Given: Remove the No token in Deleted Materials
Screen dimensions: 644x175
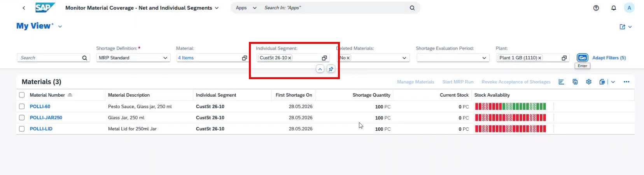Looking at the screenshot, I should (x=348, y=58).
